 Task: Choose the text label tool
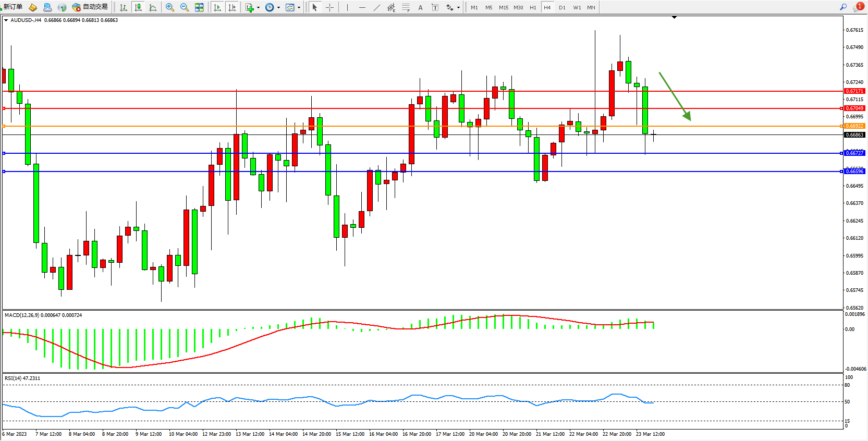coord(420,7)
